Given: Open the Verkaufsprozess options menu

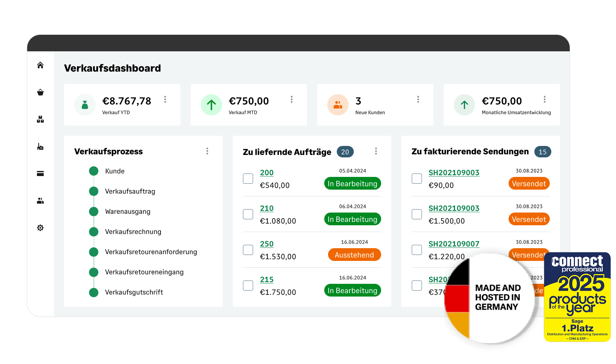Looking at the screenshot, I should pyautogui.click(x=207, y=151).
